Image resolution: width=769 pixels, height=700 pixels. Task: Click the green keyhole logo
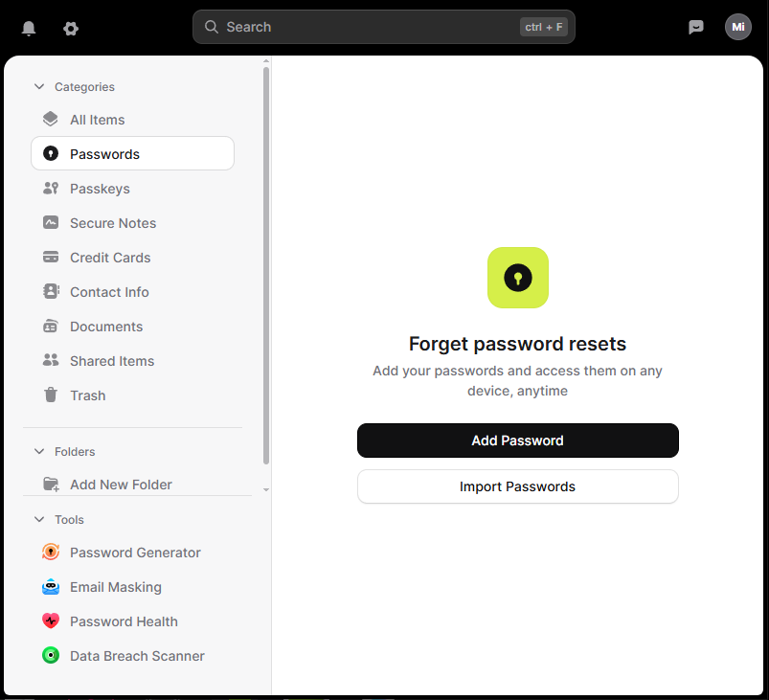click(x=517, y=278)
